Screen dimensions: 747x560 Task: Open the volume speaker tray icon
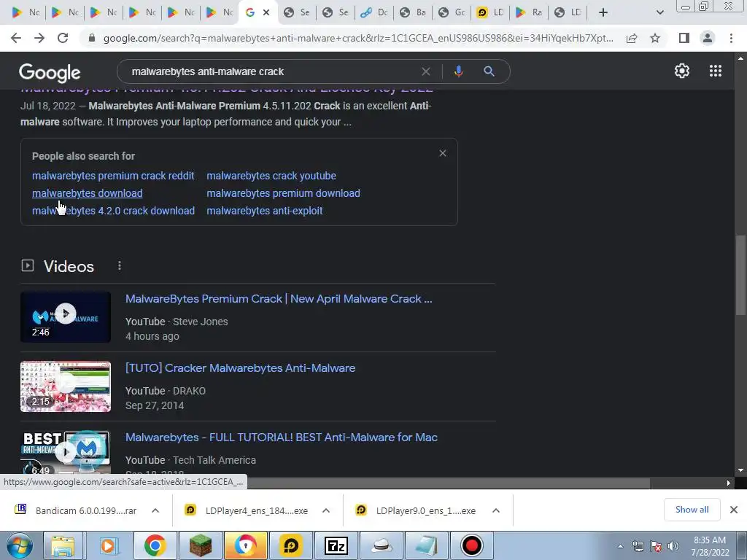(x=673, y=546)
